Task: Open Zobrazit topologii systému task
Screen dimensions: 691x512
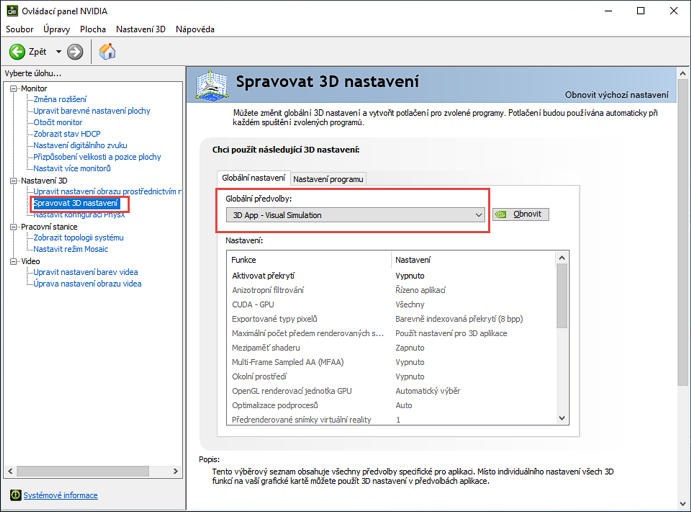Action: pos(78,237)
